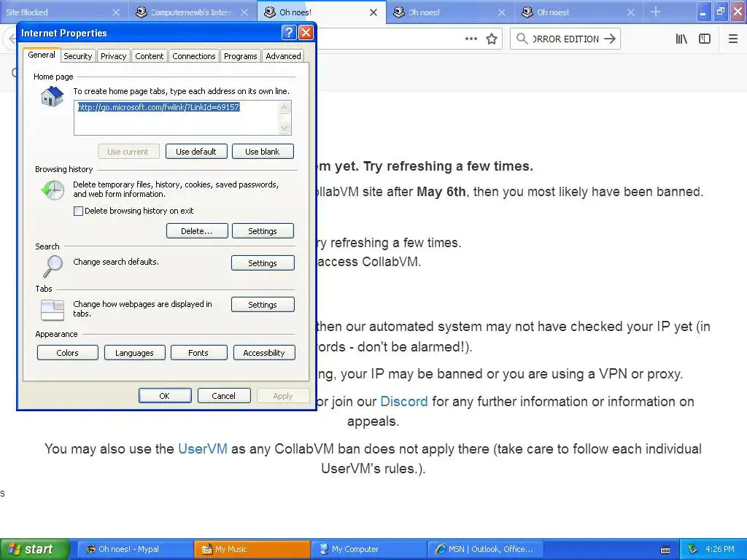Click the on-screen keyboard tray icon

click(x=665, y=550)
